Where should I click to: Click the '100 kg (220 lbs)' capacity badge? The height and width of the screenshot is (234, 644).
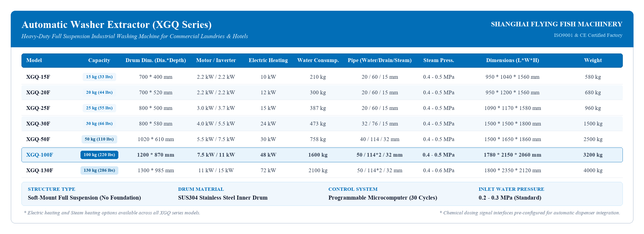99,155
